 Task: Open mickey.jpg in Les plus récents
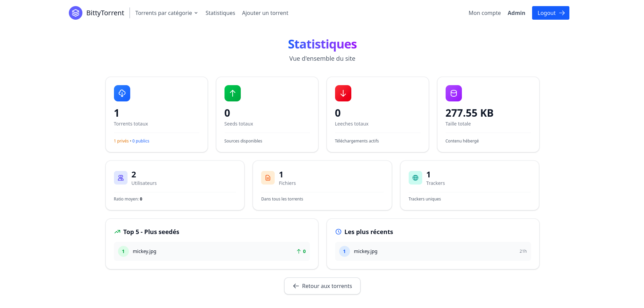pos(366,251)
